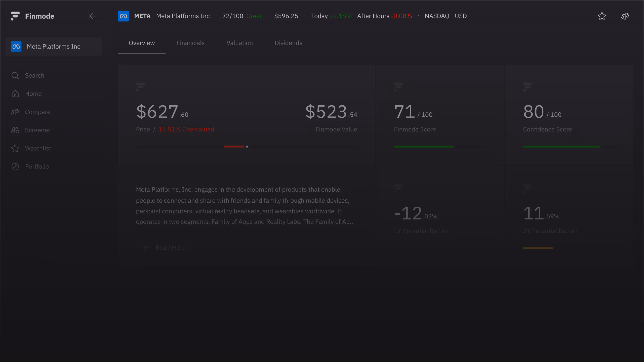Add META to watchlist using the star icon
Screen dimensions: 644x362
602,16
